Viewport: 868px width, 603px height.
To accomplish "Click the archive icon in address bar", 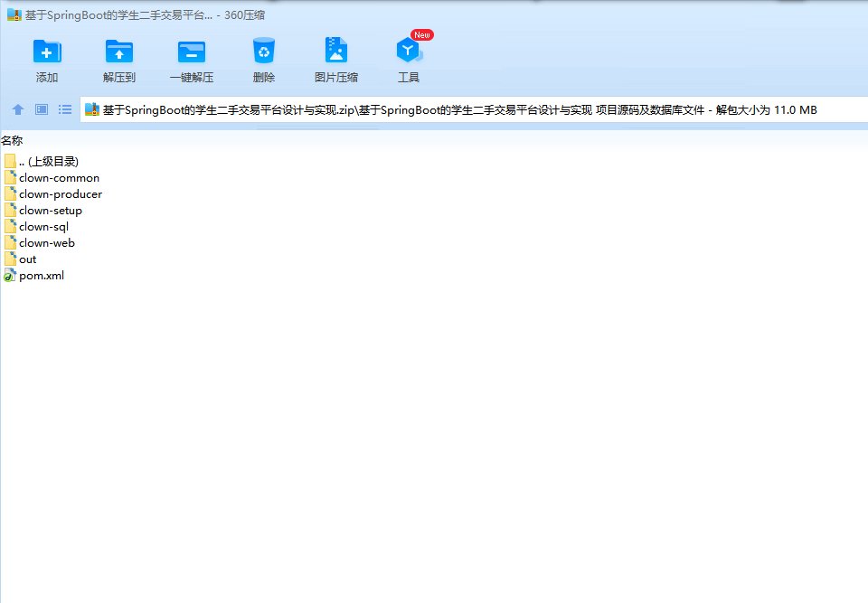I will pyautogui.click(x=92, y=109).
